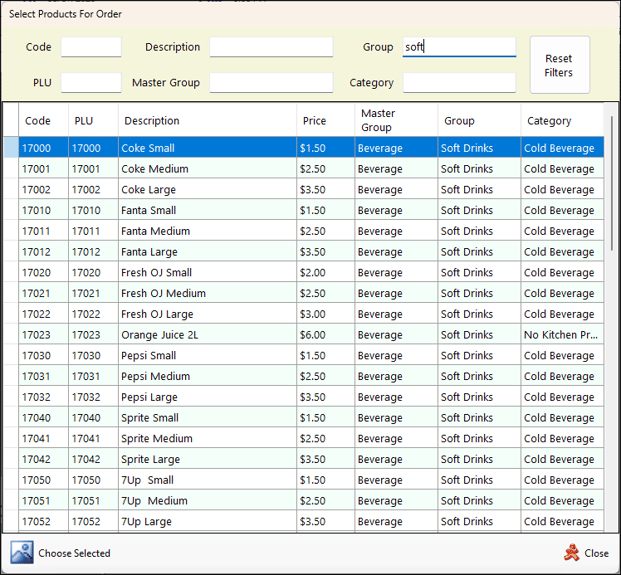Select the Fresh OJ Small description cell
The height and width of the screenshot is (575, 621).
click(x=207, y=272)
